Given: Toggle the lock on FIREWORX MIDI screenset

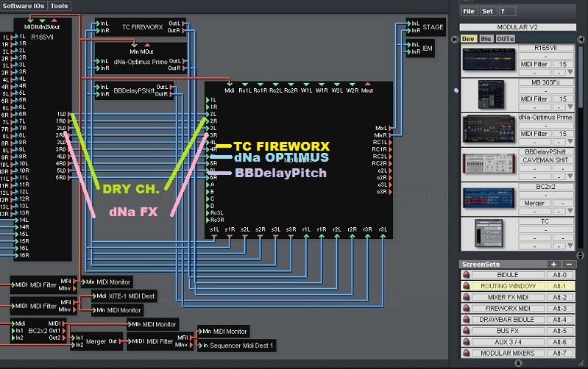Looking at the screenshot, I should (x=466, y=308).
